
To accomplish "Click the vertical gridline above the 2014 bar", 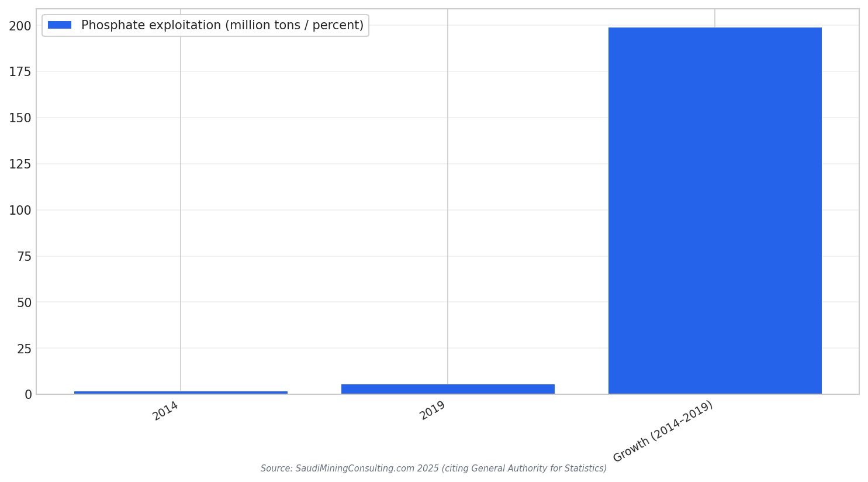I will pos(181,200).
